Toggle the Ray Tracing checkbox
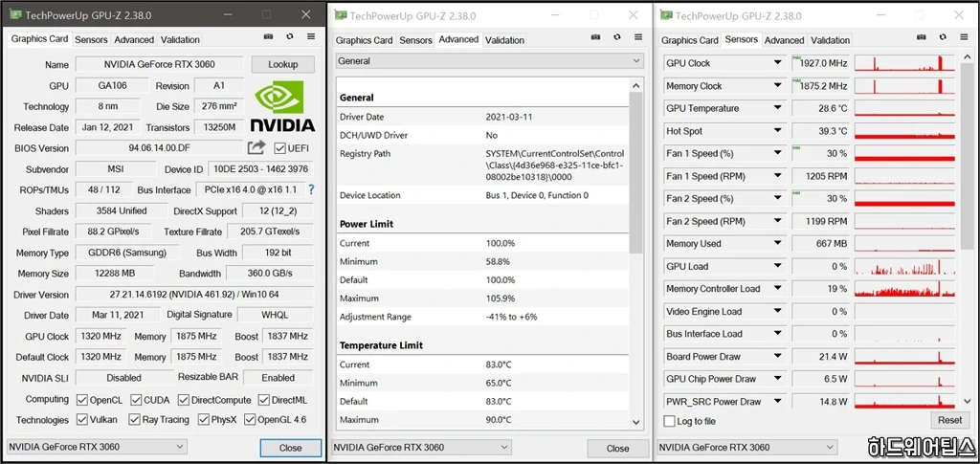980x464 pixels. coord(134,420)
